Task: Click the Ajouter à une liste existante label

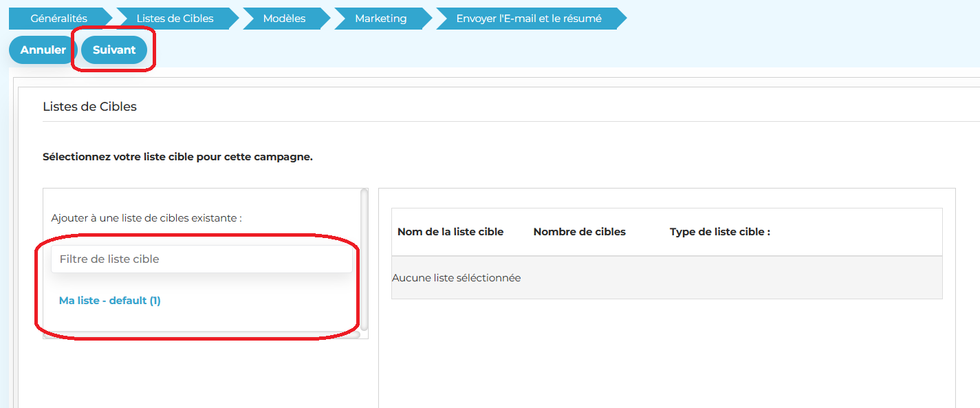Action: tap(146, 218)
